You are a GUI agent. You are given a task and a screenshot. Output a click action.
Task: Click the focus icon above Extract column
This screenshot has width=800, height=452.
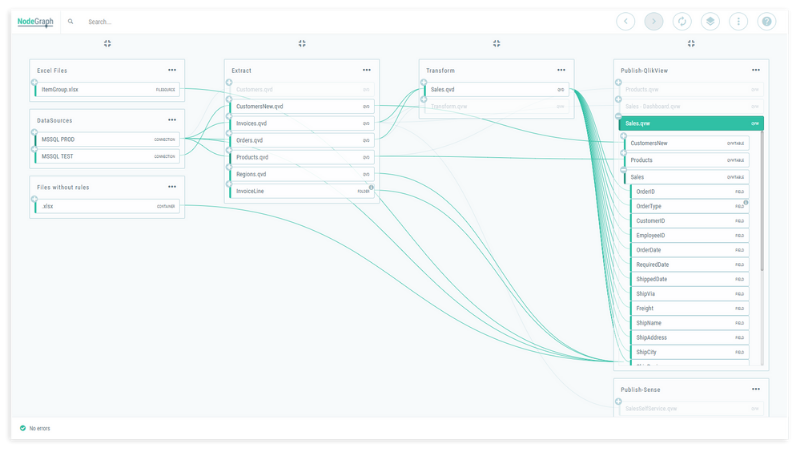click(x=302, y=44)
